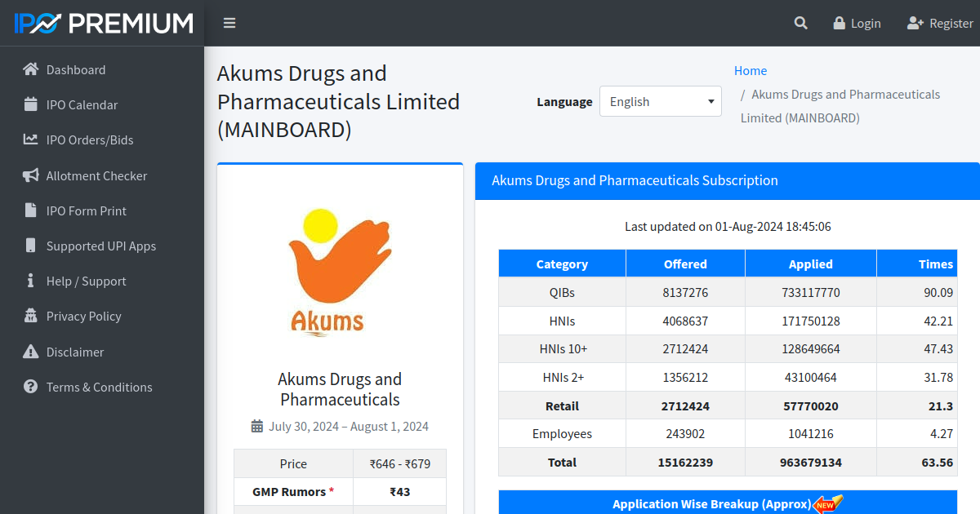Click the Application Wise Breakup banner
Image resolution: width=980 pixels, height=514 pixels.
point(727,503)
